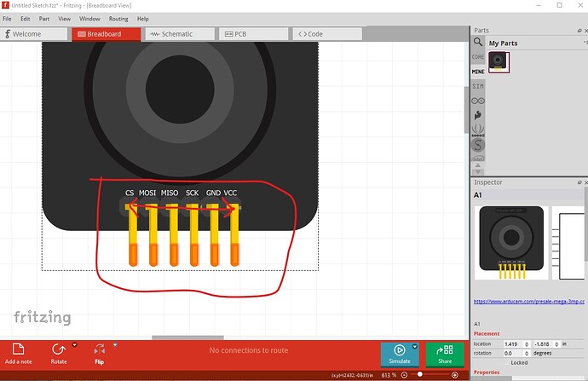Screen dimensions: 588x381
Task: Open the My Parts bin options menu
Action: point(585,43)
